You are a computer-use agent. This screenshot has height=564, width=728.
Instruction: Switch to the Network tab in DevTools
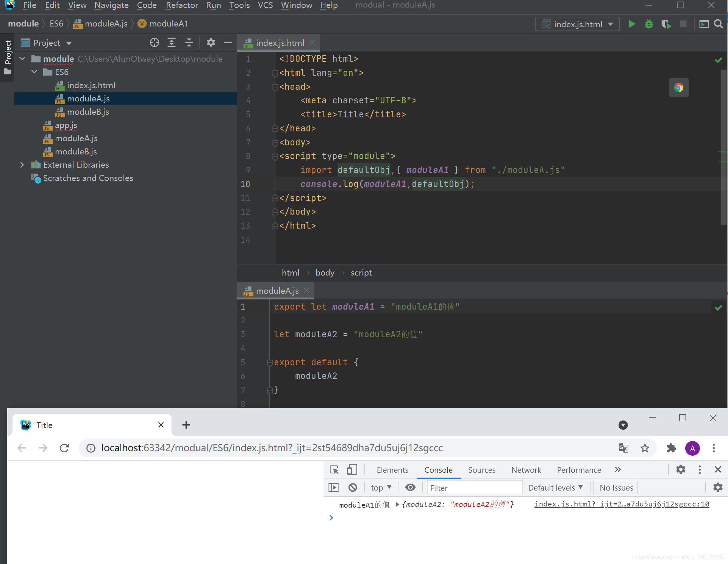point(526,470)
